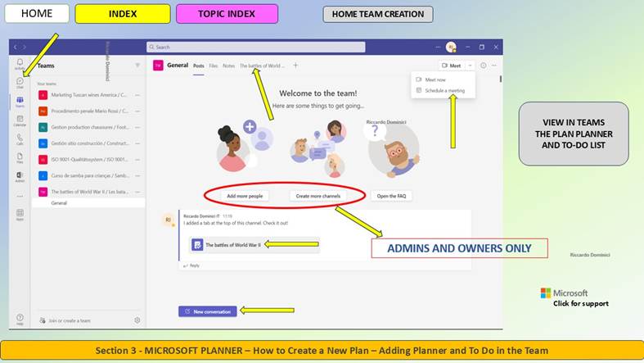Open the Chat icon in Teams sidebar
Screen dimensions: 644x363
pos(20,82)
